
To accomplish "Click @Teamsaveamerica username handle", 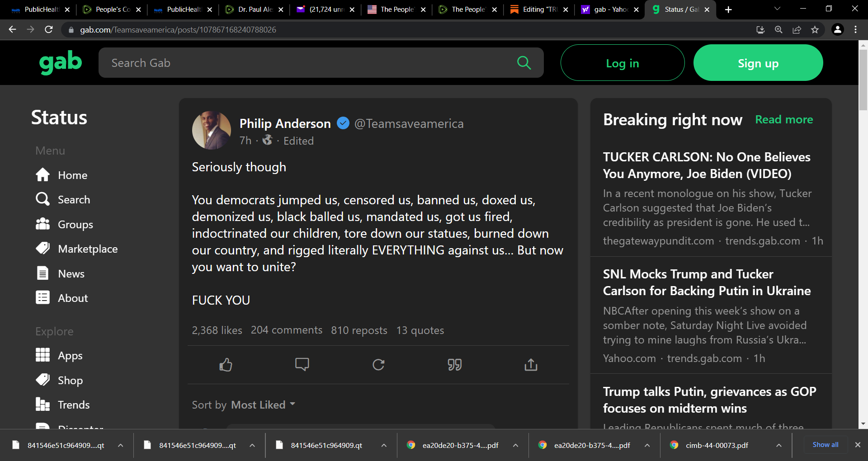I will (x=409, y=123).
